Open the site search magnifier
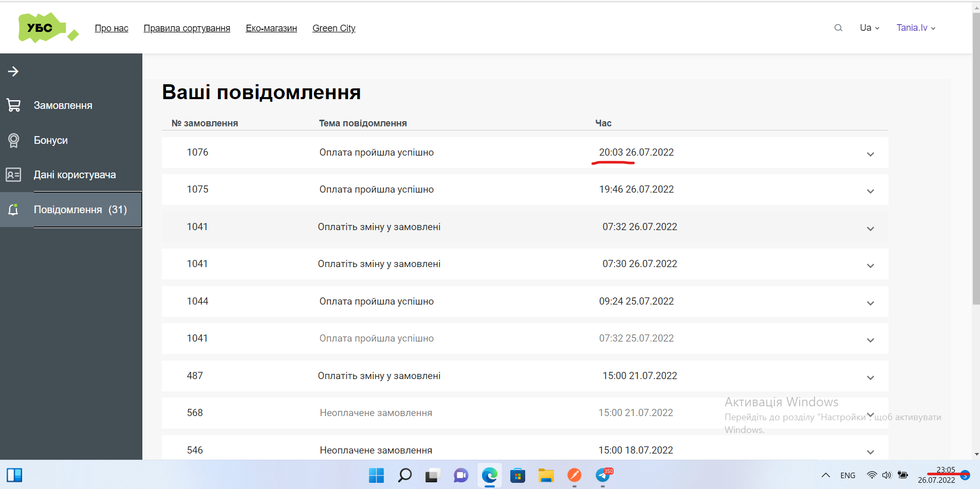 (x=839, y=28)
